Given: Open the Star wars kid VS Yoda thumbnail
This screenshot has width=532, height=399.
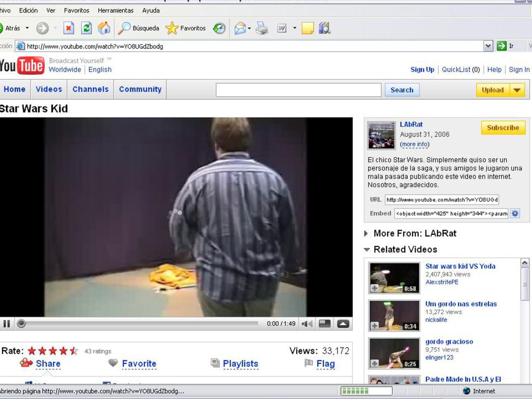Looking at the screenshot, I should pos(394,278).
